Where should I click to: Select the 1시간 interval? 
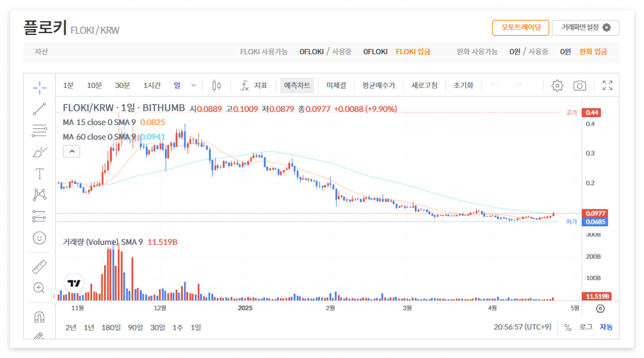(152, 85)
